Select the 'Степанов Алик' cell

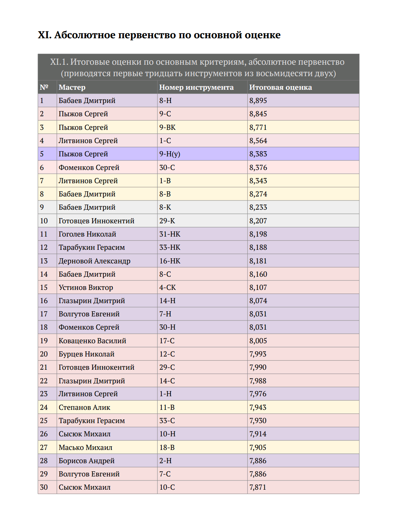click(107, 407)
